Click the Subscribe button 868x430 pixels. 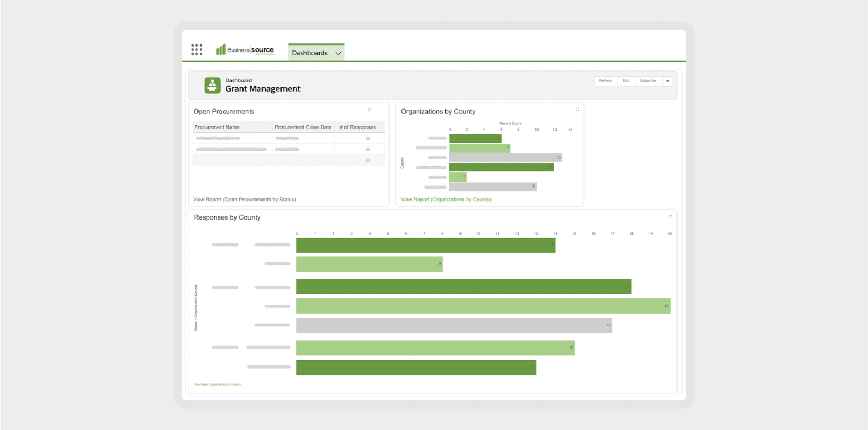pyautogui.click(x=648, y=81)
